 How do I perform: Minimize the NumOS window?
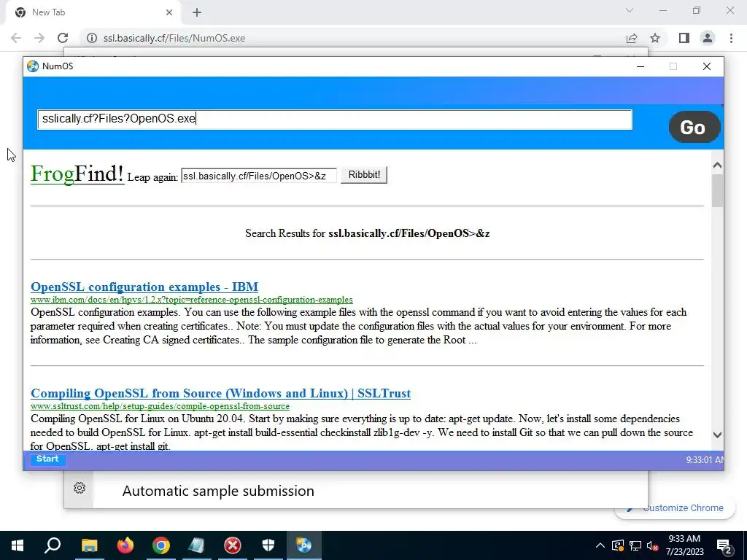640,66
